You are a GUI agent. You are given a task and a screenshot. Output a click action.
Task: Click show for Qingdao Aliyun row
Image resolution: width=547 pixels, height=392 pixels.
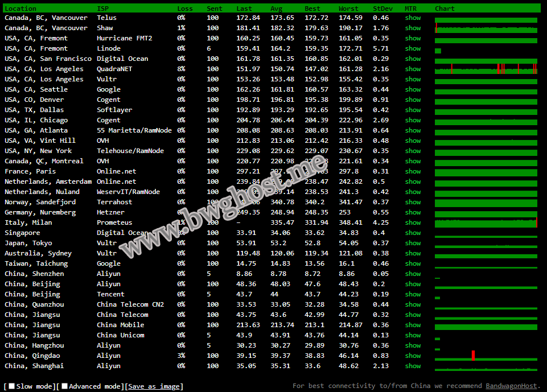pyautogui.click(x=413, y=356)
